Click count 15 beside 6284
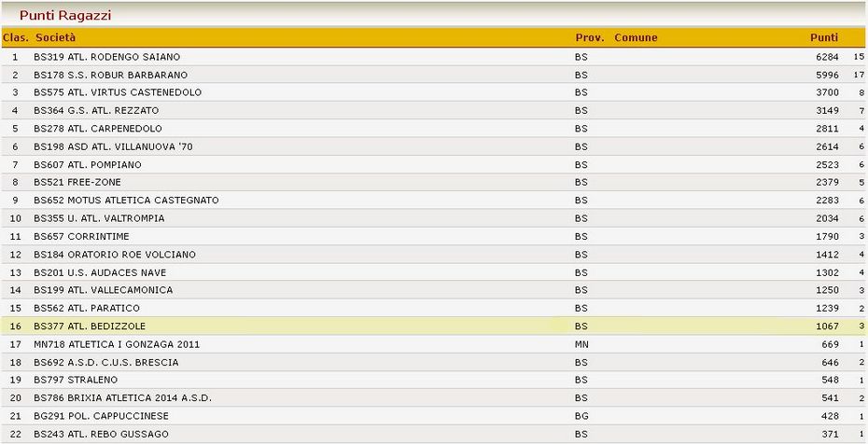The width and height of the screenshot is (868, 444). tap(859, 57)
